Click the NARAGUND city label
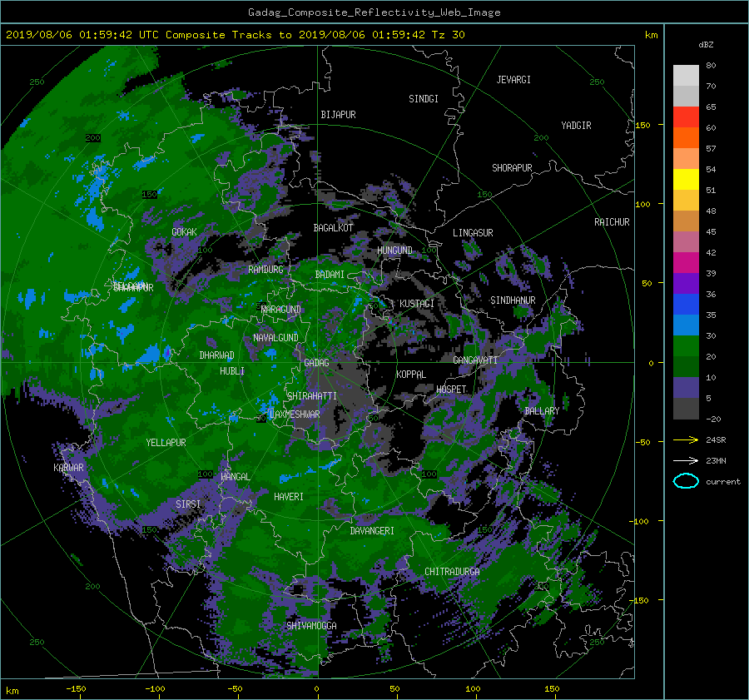The image size is (749, 700). 281,310
